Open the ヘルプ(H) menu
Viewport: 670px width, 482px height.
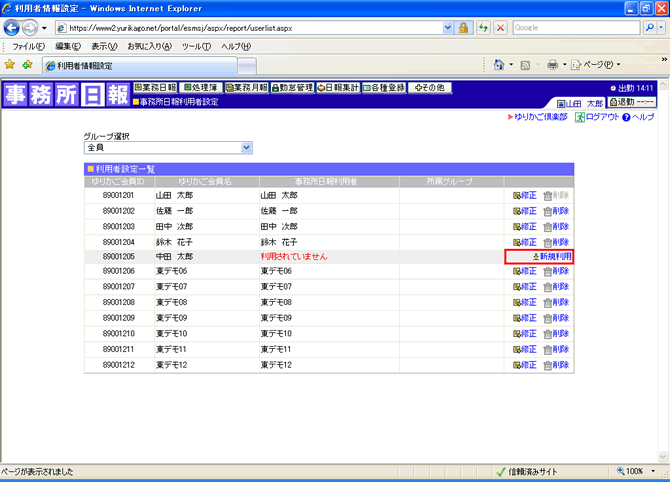click(x=236, y=46)
